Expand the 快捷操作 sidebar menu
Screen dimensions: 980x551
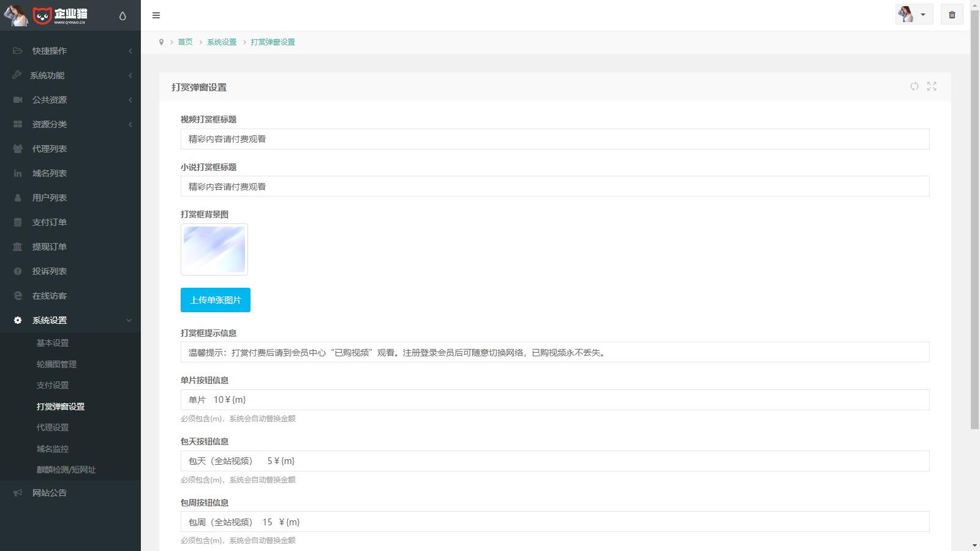click(49, 51)
